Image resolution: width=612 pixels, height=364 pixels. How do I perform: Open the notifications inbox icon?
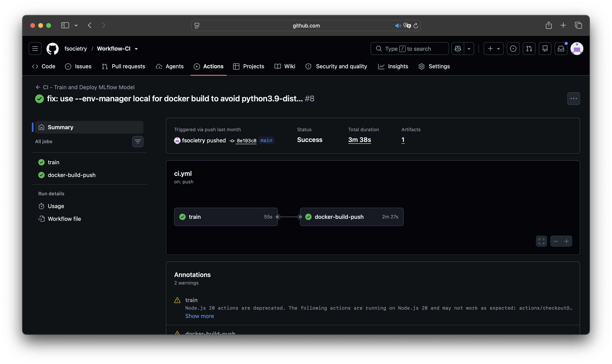click(561, 49)
